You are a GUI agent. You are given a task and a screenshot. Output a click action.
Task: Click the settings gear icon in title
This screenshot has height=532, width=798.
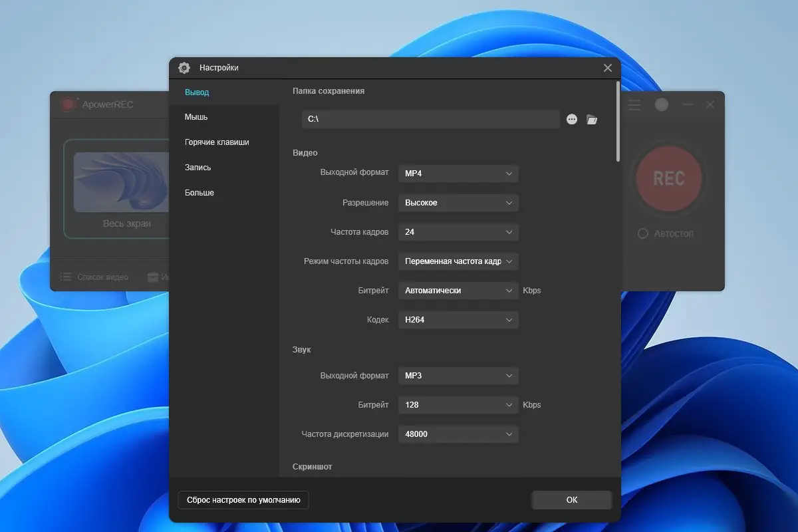(x=184, y=68)
